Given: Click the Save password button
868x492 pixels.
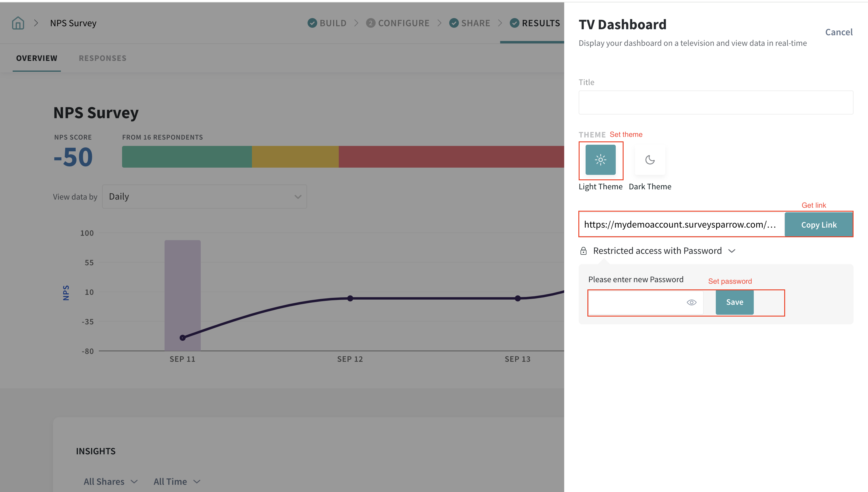Looking at the screenshot, I should pos(734,302).
